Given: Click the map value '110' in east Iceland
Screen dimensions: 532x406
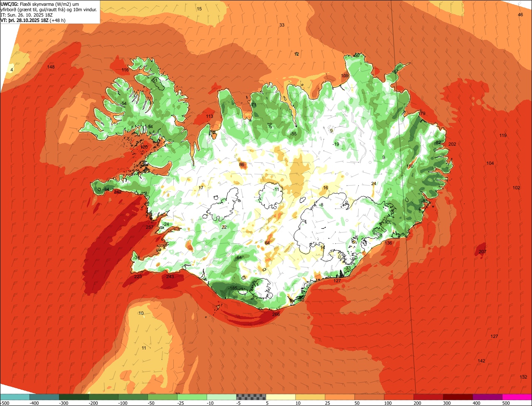Looking at the screenshot, I should (x=410, y=166).
